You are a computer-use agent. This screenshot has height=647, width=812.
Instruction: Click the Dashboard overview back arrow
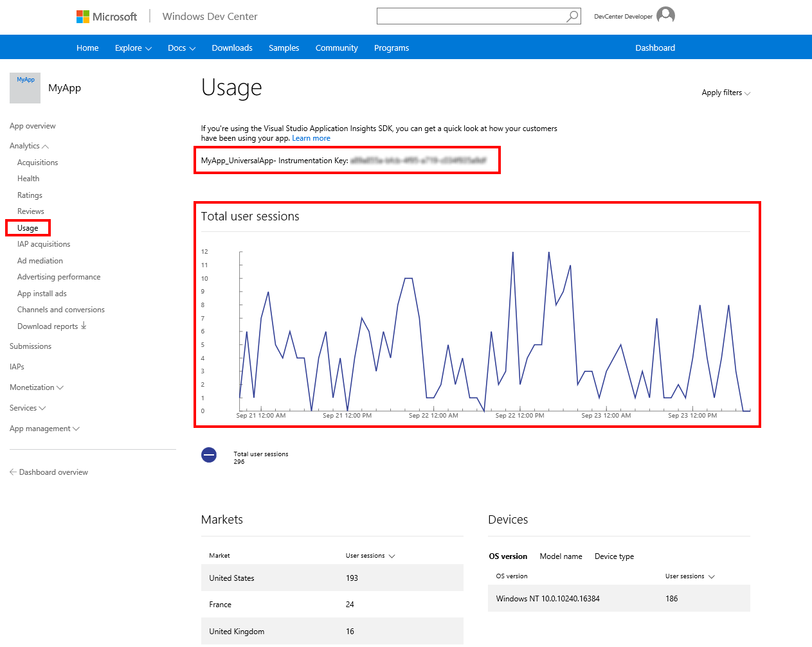13,472
